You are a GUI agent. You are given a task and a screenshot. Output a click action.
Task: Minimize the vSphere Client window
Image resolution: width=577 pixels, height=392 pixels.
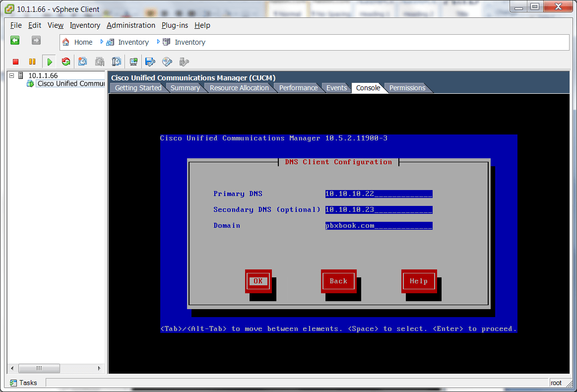coord(519,6)
